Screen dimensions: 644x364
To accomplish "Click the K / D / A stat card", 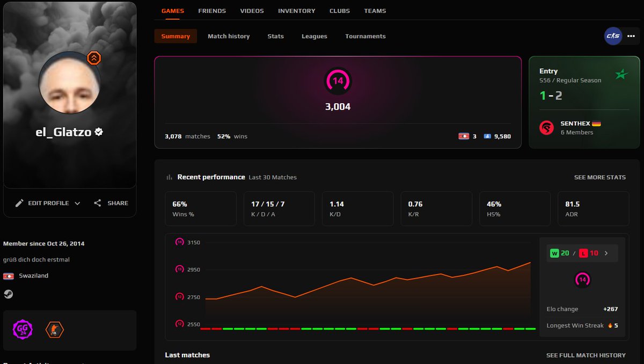I will tap(279, 209).
